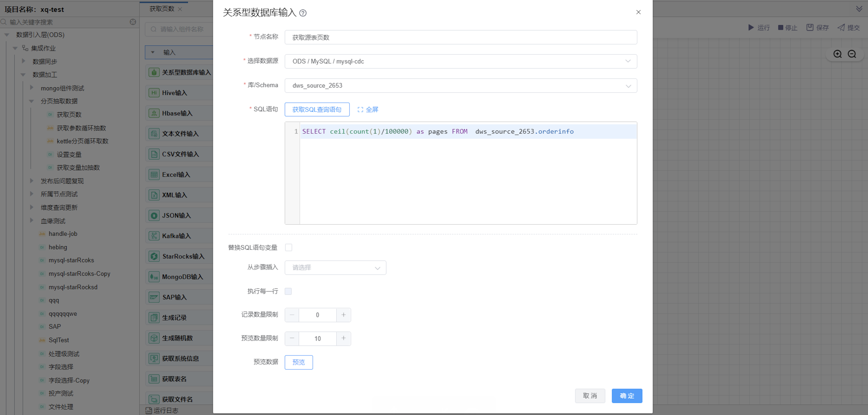Click the add icon beside keyword search
Screen dimensions: 868x415
pyautogui.click(x=133, y=22)
